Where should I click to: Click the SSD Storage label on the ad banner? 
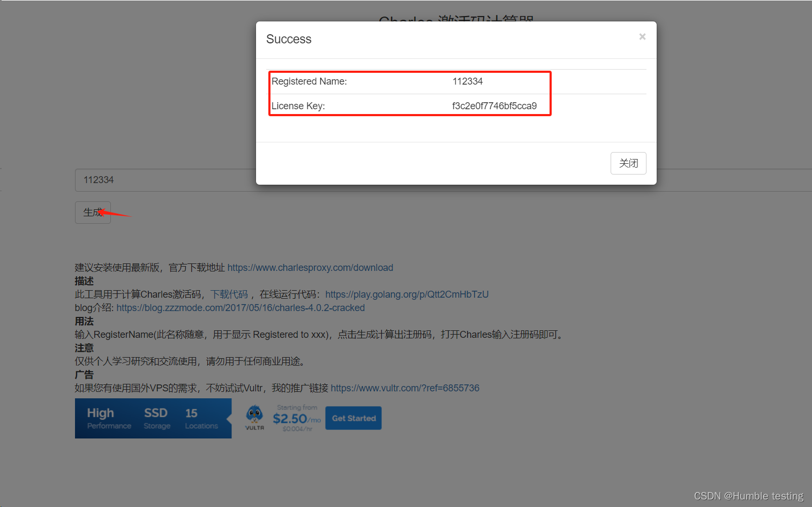click(x=156, y=418)
